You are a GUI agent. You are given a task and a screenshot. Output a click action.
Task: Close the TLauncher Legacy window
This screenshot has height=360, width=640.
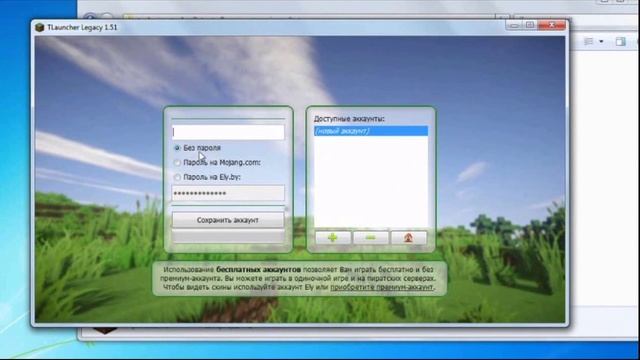point(551,25)
